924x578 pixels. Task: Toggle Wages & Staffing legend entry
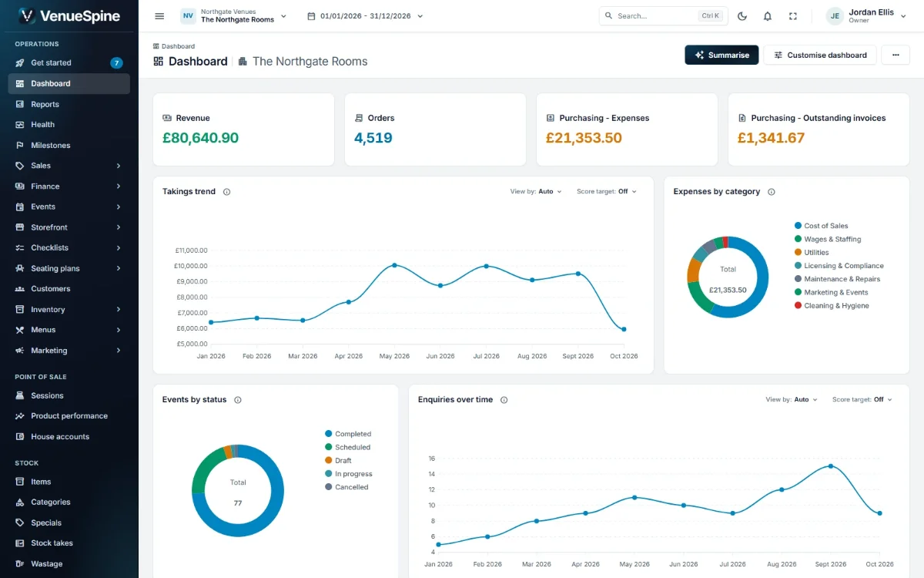(x=827, y=239)
